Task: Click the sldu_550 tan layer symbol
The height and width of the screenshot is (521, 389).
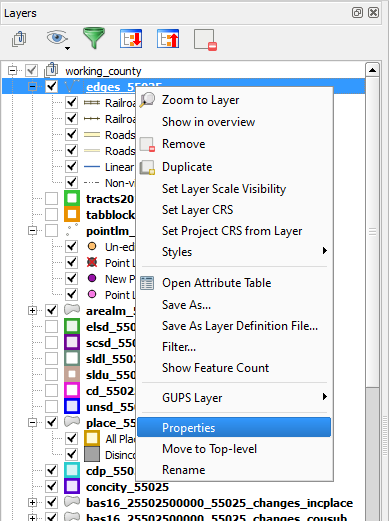Action: [72, 374]
